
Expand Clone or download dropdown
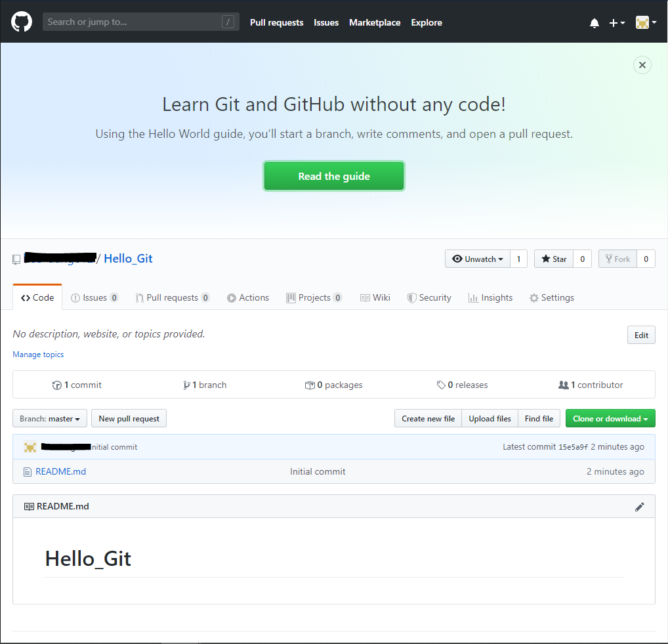610,419
